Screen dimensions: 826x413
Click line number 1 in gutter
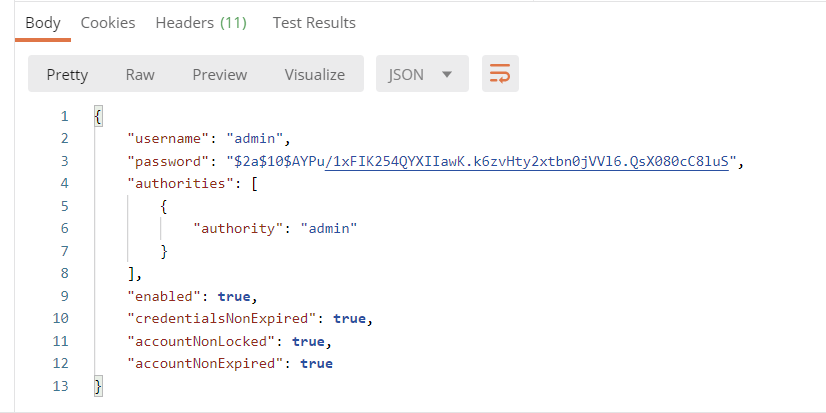click(x=64, y=117)
